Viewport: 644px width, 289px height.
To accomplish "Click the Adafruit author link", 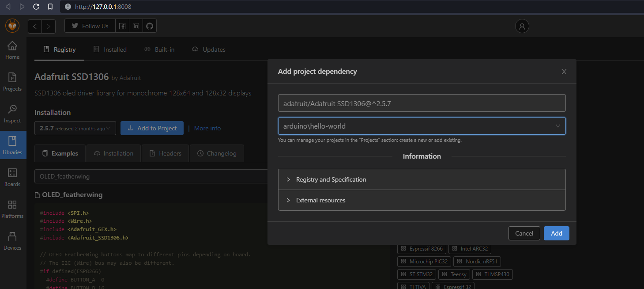I will 130,78.
